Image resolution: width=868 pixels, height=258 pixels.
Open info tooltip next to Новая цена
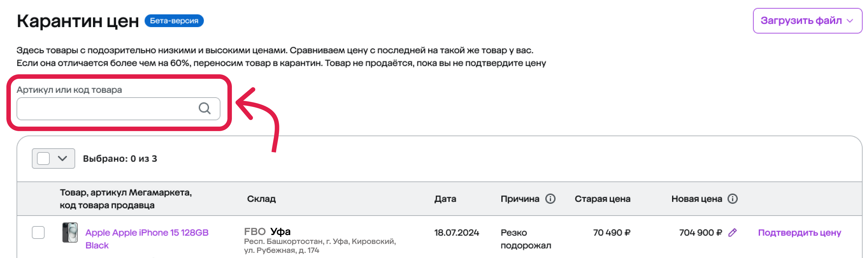(733, 199)
